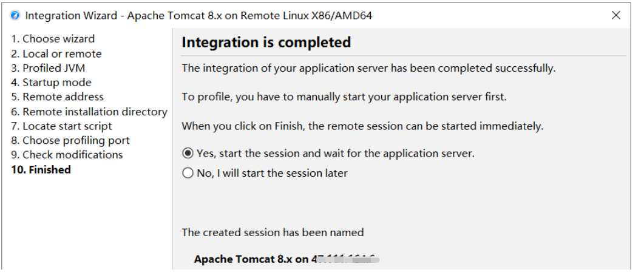Go to Remote installation directory step

[x=89, y=111]
